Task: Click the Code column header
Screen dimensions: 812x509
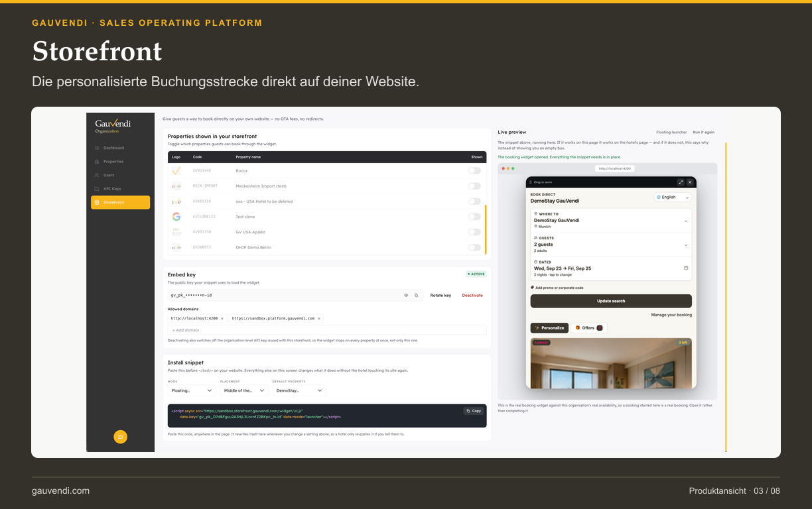Action: (197, 157)
